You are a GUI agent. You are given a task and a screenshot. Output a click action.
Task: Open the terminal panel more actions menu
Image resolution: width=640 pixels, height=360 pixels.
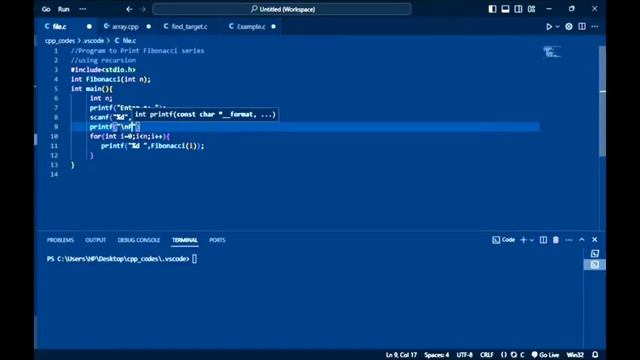(x=569, y=240)
